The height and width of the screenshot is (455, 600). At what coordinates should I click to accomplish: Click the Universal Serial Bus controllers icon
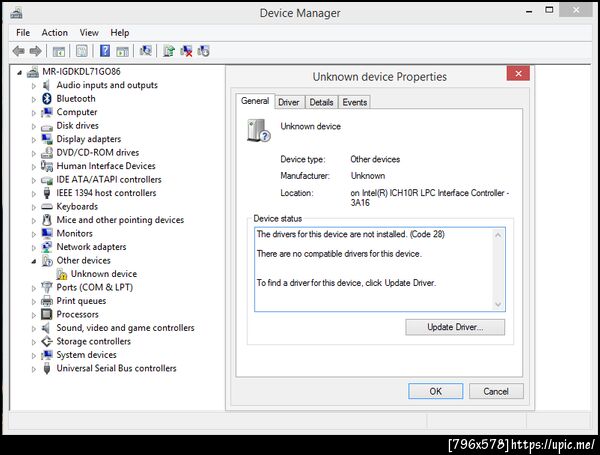click(47, 368)
